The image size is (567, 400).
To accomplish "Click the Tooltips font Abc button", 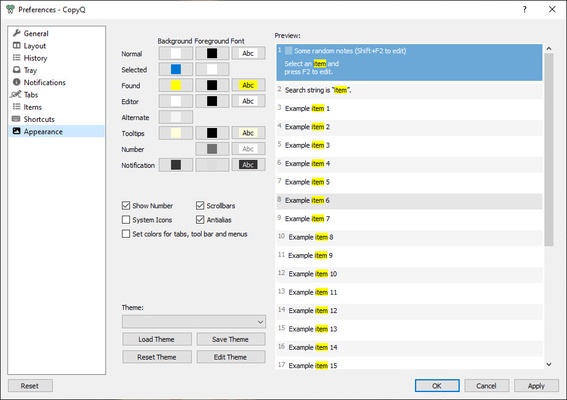I will pyautogui.click(x=248, y=133).
